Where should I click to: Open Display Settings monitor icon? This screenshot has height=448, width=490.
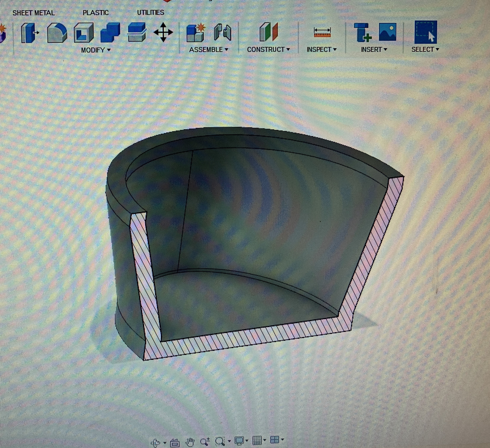pyautogui.click(x=239, y=441)
